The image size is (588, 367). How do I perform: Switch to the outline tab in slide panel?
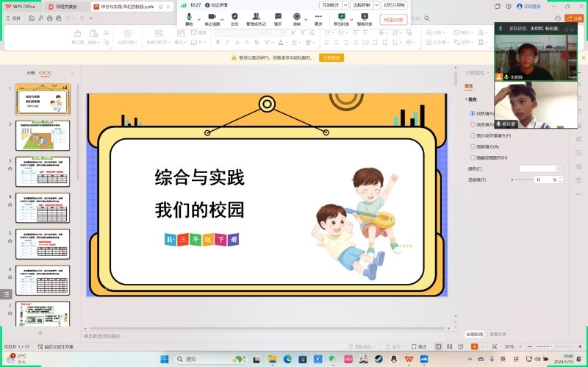click(30, 73)
